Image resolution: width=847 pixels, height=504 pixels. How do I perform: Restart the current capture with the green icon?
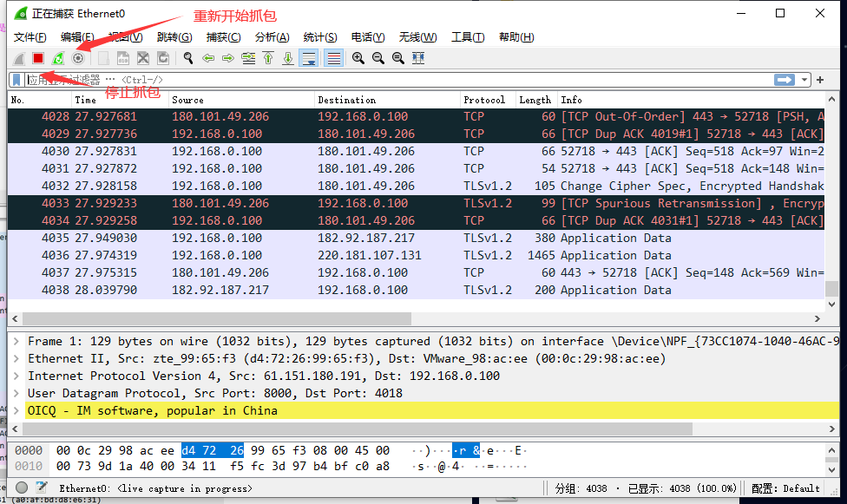click(58, 58)
